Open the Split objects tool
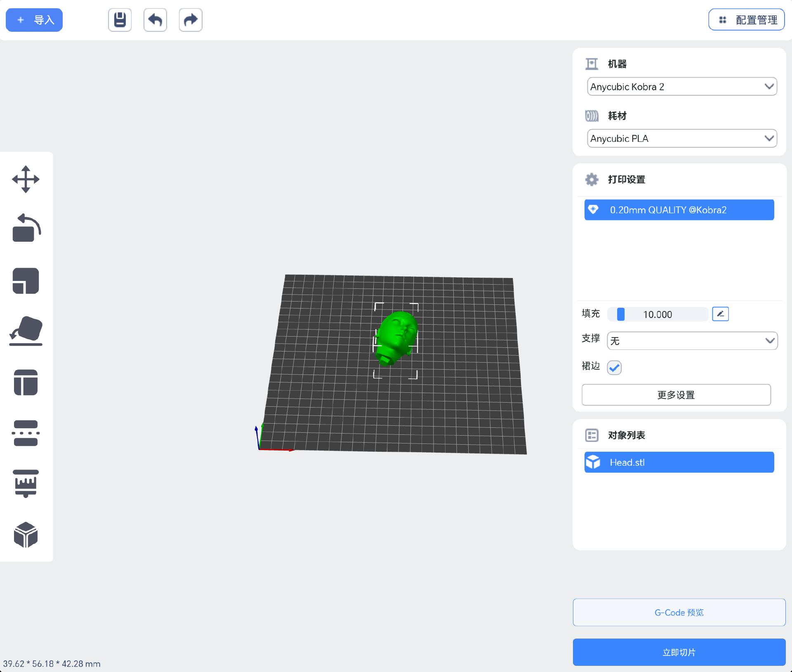The height and width of the screenshot is (672, 792). coord(26,382)
